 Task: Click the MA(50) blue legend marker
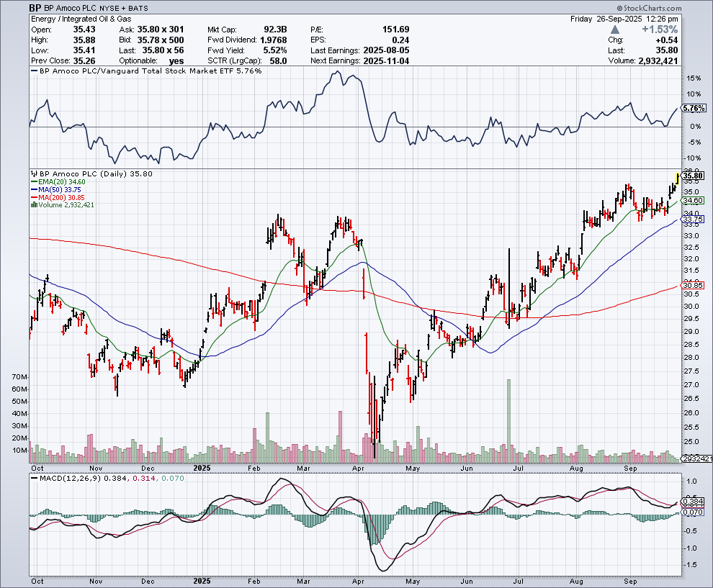(32, 191)
